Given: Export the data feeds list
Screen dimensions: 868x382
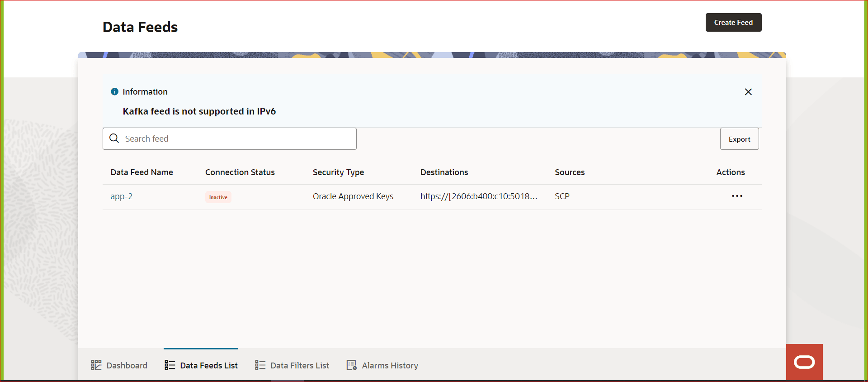Looking at the screenshot, I should click(x=739, y=139).
